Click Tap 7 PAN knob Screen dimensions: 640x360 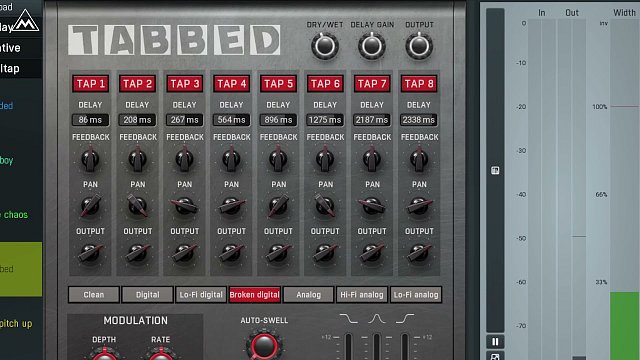point(372,206)
